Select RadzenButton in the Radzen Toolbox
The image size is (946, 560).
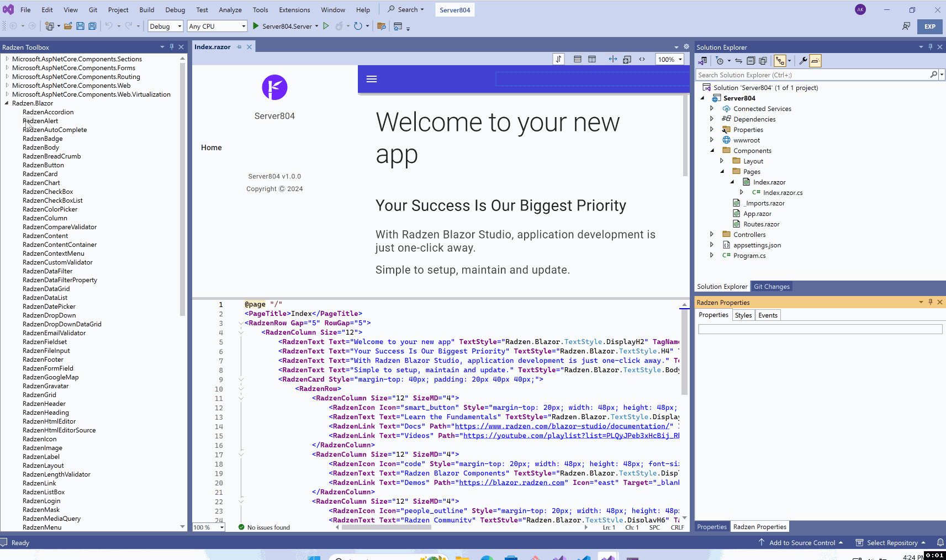coord(43,165)
